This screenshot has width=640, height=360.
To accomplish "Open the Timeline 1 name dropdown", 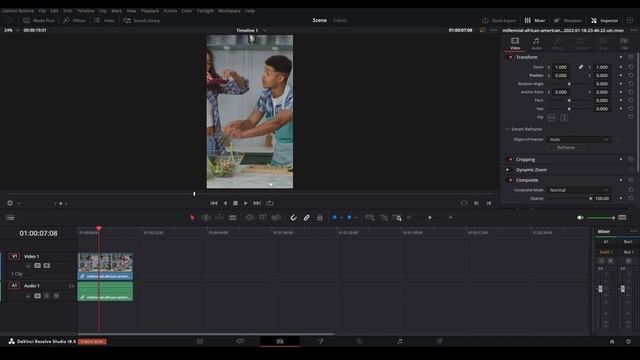I will [x=264, y=30].
